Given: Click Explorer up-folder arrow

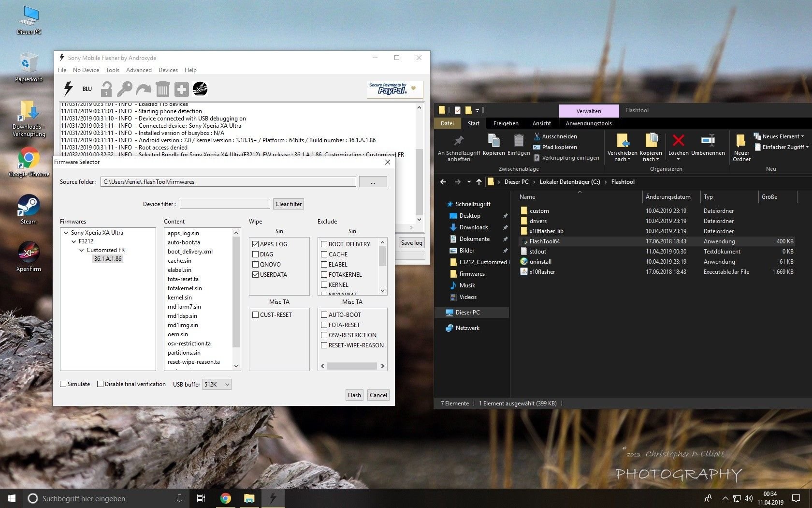Looking at the screenshot, I should 479,182.
